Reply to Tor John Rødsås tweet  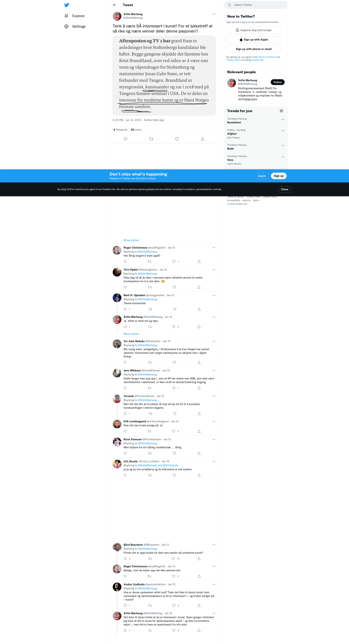(125, 363)
